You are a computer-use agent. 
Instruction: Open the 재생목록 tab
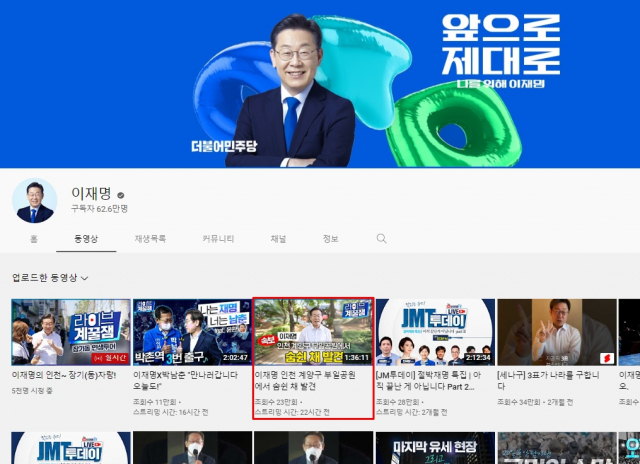150,239
